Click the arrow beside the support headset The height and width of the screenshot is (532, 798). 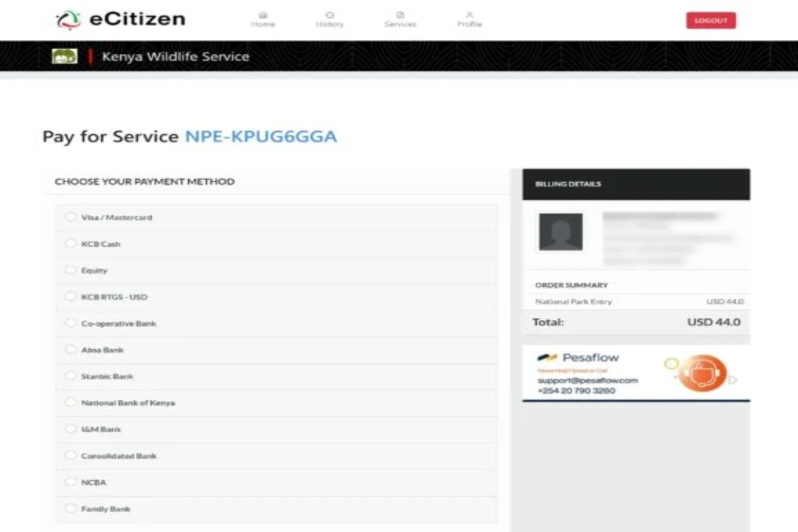coord(733,380)
